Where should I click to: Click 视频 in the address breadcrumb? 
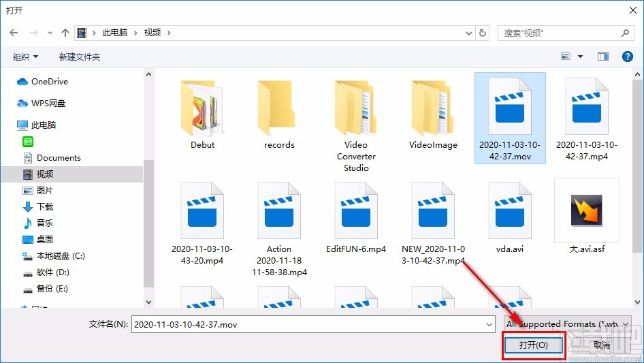[152, 33]
